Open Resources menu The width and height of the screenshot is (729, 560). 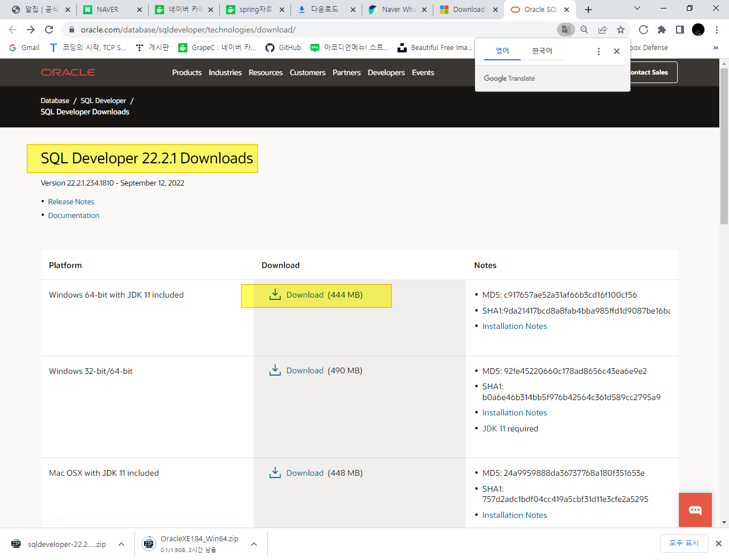point(265,72)
